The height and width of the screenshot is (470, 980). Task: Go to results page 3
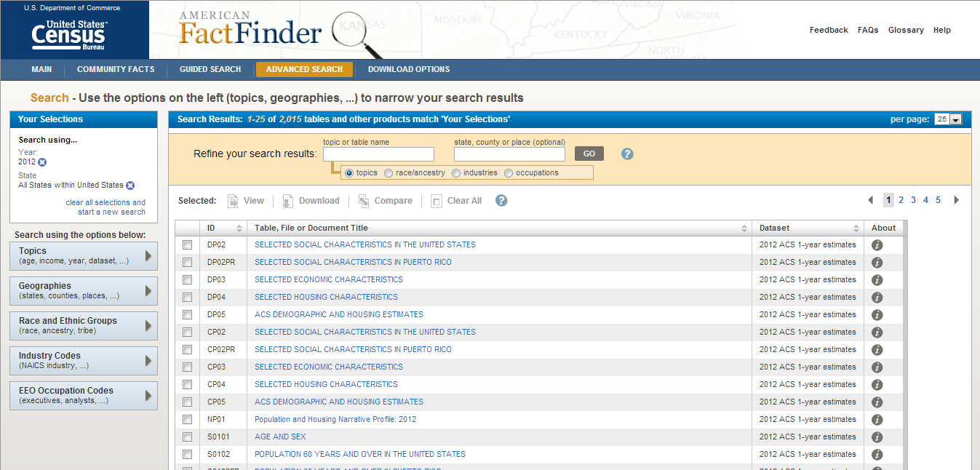[x=913, y=200]
